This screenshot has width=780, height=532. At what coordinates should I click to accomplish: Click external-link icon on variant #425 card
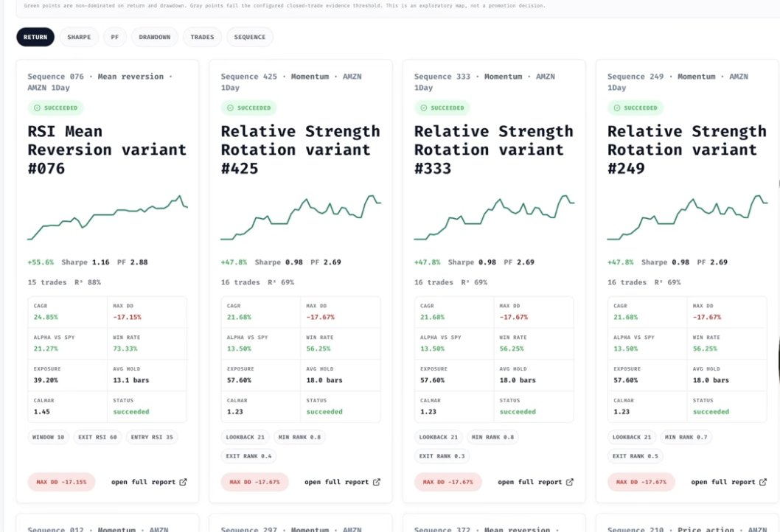377,482
